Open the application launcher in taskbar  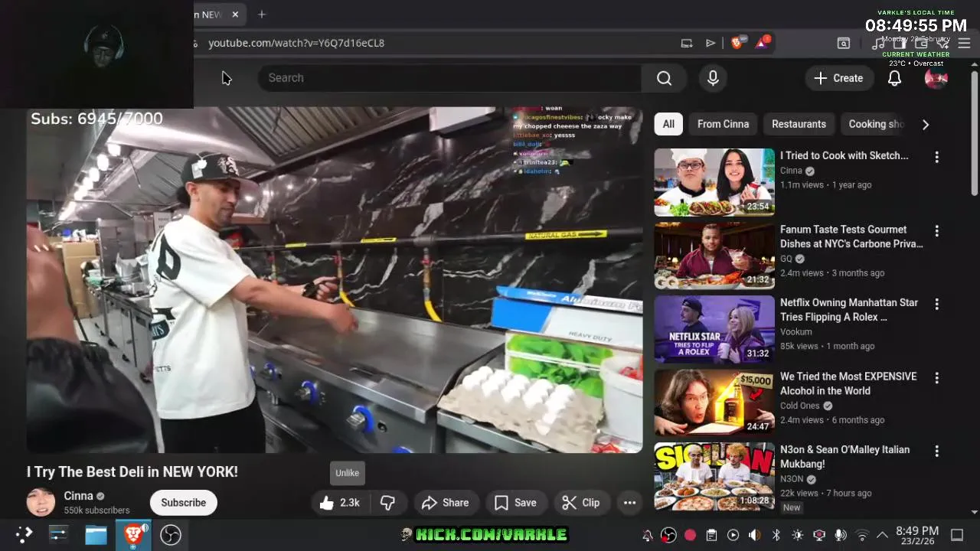tap(24, 534)
